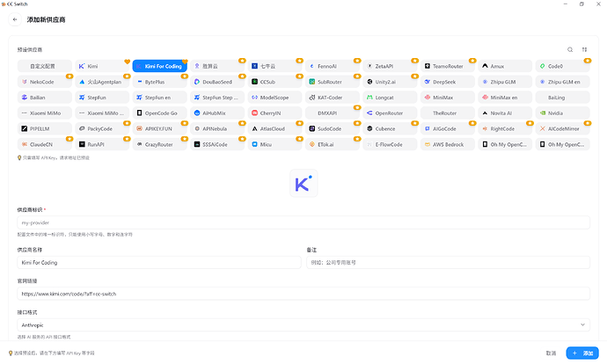Select the OpenRouter preset

tap(391, 113)
